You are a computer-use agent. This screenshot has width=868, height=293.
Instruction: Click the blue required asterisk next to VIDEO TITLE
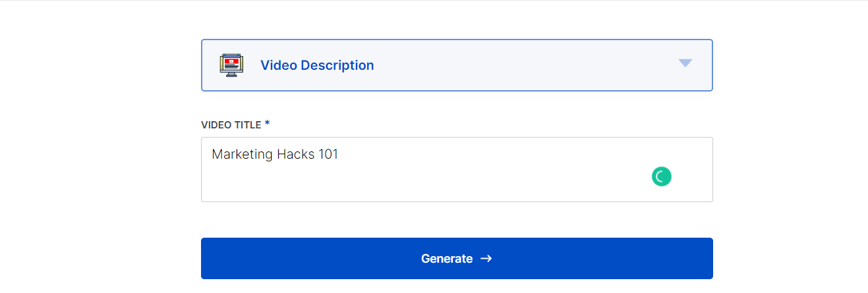coord(267,124)
